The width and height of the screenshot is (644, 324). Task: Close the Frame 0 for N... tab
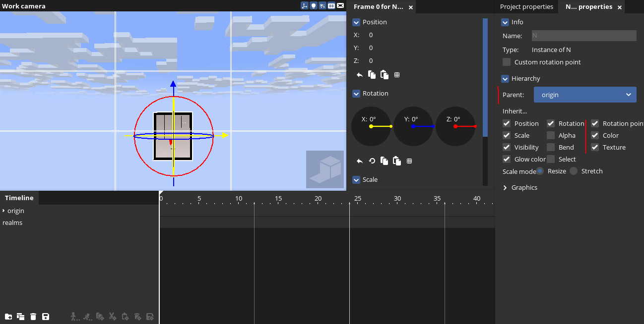pos(411,7)
